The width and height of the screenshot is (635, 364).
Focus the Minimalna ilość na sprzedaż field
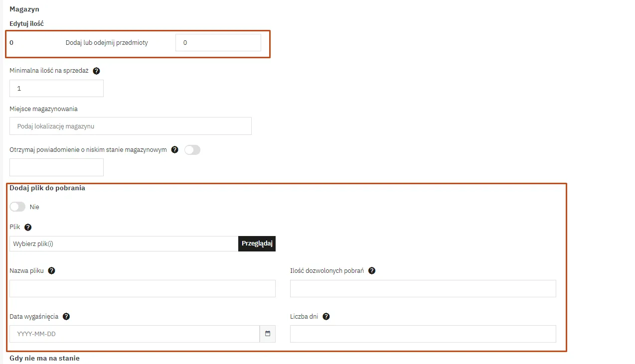(x=56, y=89)
